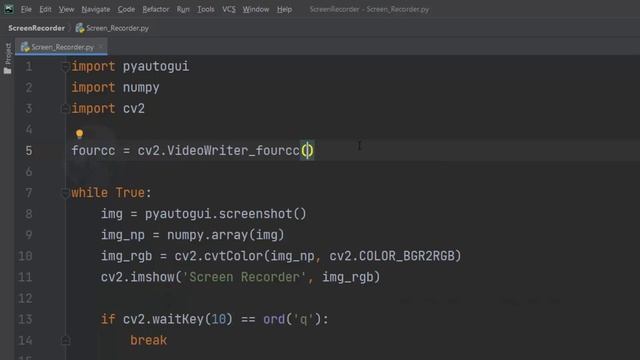Screen dimensions: 640x360
Task: Click the import fold end marker at line 3
Action: click(65, 109)
